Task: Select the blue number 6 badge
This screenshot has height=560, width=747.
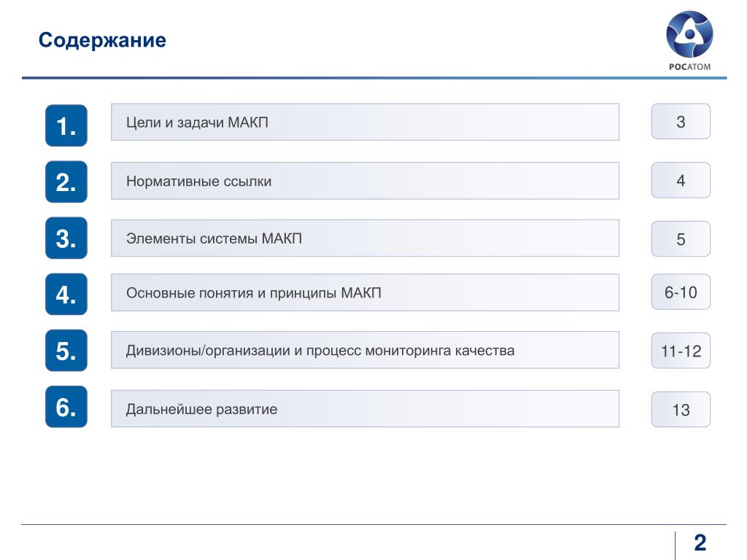Action: coord(66,407)
